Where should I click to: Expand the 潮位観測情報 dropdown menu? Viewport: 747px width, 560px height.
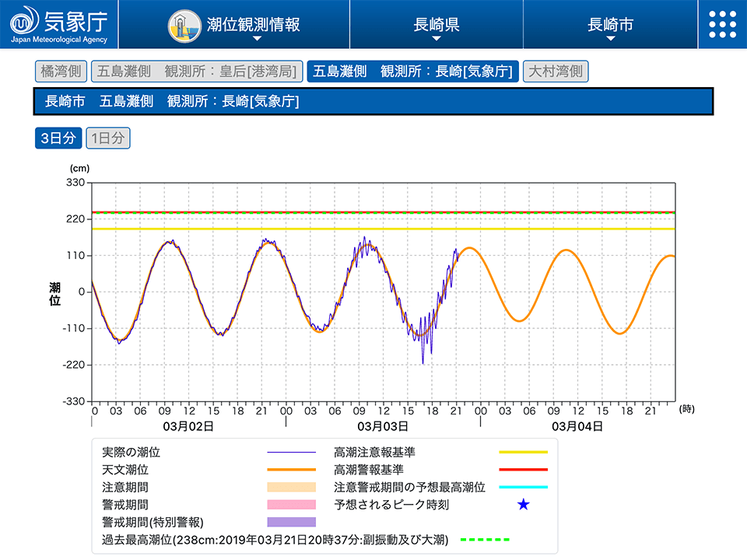pyautogui.click(x=254, y=25)
